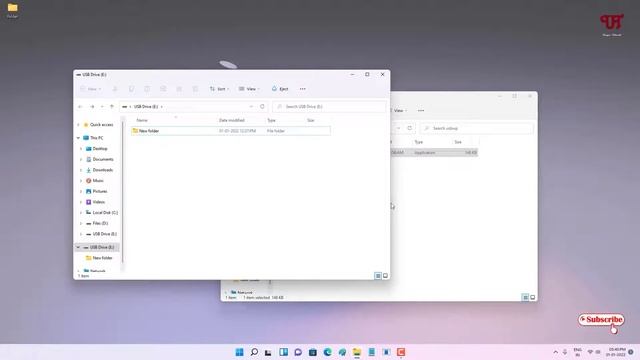Screen dimensions: 640x360
Task: Go back with the Back arrow
Action: [x=80, y=107]
